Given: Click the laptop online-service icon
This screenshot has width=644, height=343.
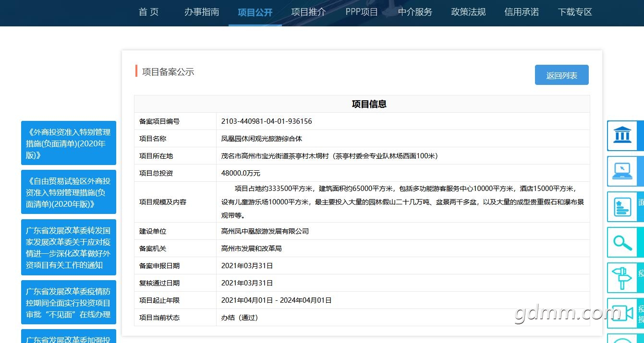Looking at the screenshot, I should coord(622,171).
